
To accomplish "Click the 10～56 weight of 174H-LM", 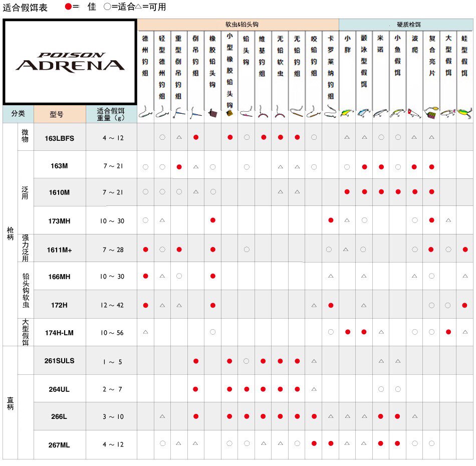I will pos(112,333).
